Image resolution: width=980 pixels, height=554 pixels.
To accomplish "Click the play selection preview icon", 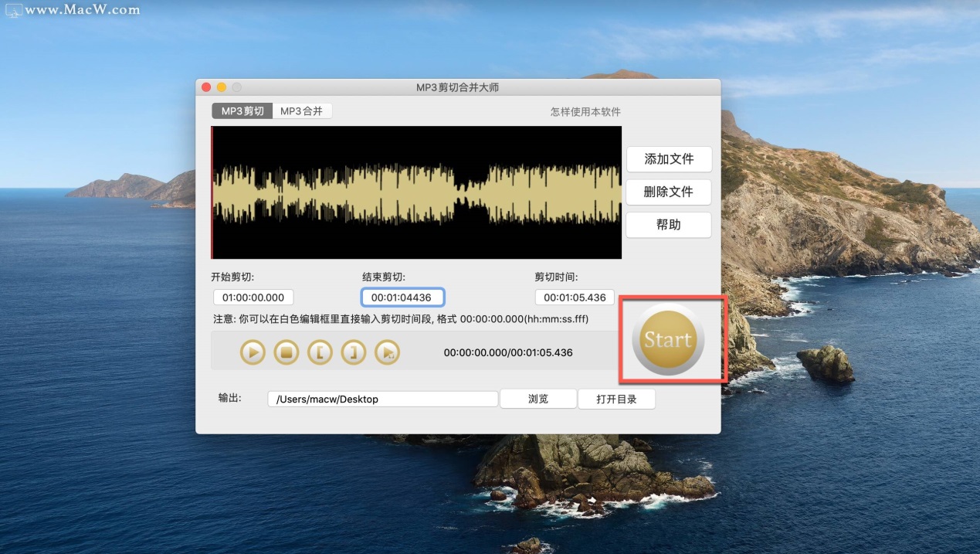I will 387,352.
